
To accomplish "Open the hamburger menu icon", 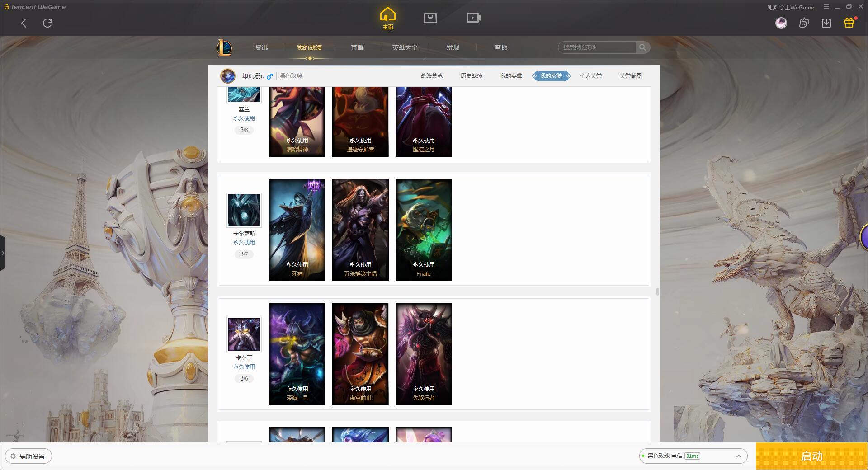I will (x=826, y=7).
